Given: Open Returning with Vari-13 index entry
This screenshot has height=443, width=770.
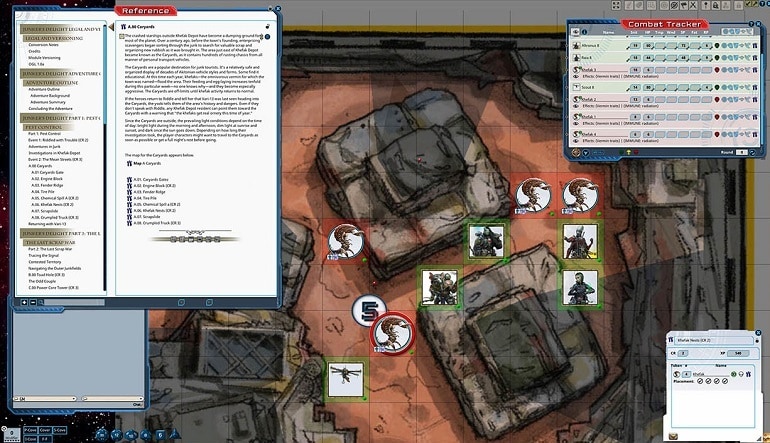Looking at the screenshot, I should point(47,223).
